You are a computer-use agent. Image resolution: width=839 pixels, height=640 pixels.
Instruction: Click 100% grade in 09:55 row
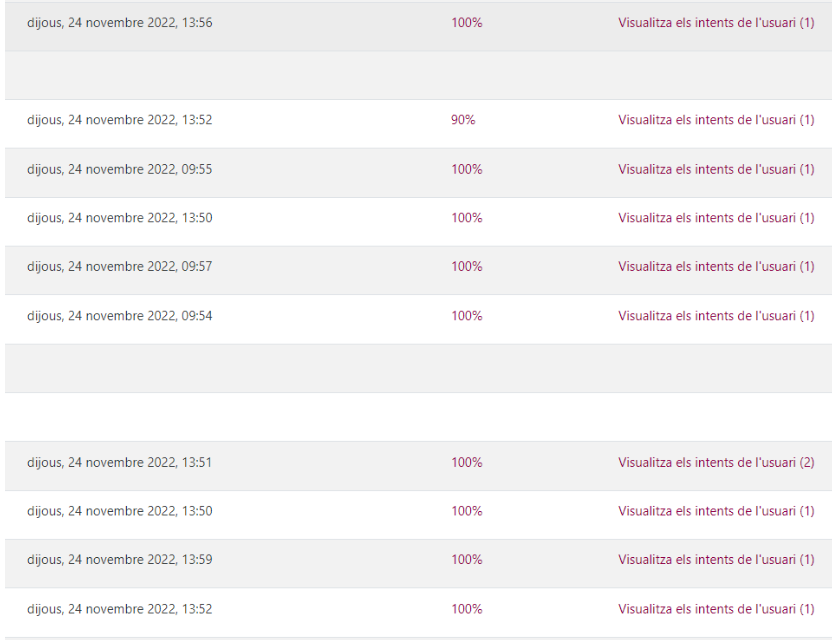point(466,169)
